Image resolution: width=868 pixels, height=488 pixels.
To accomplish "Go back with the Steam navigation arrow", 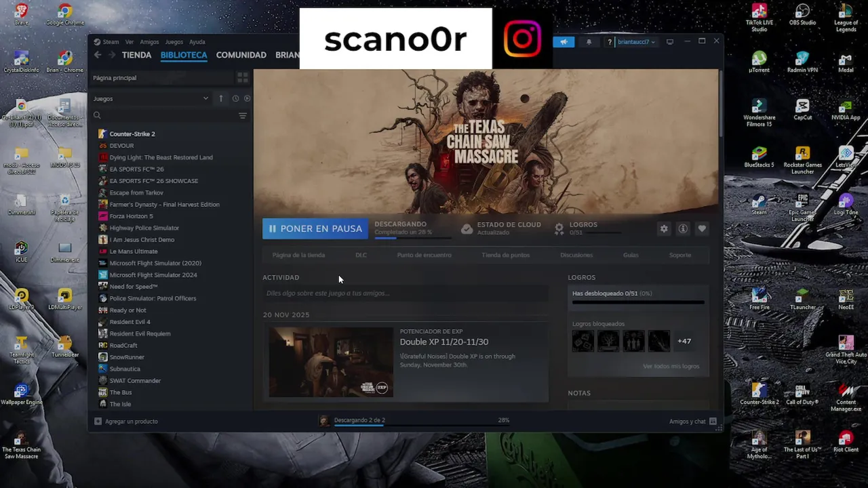I will tap(98, 55).
